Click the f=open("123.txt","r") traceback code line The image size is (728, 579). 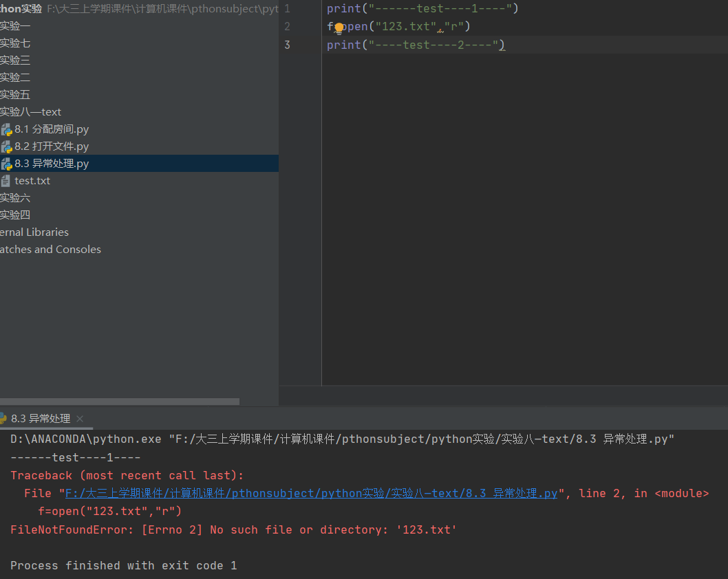click(x=109, y=511)
